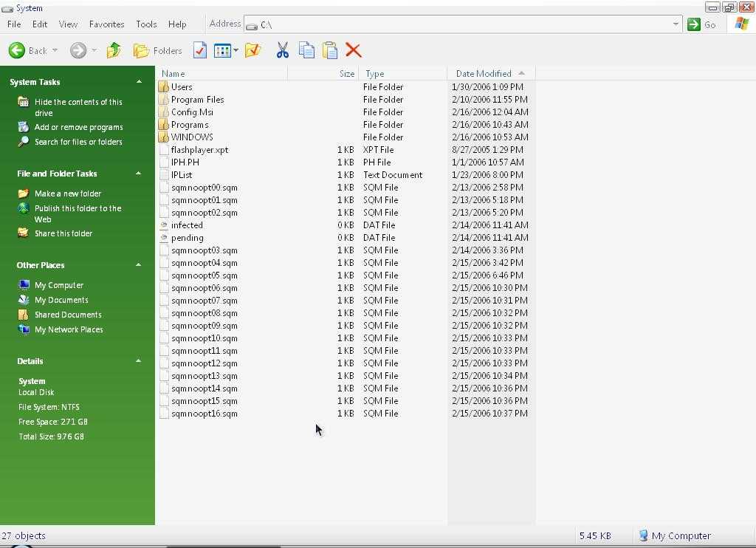Select the WINDOWS folder icon
The image size is (756, 548).
click(163, 137)
